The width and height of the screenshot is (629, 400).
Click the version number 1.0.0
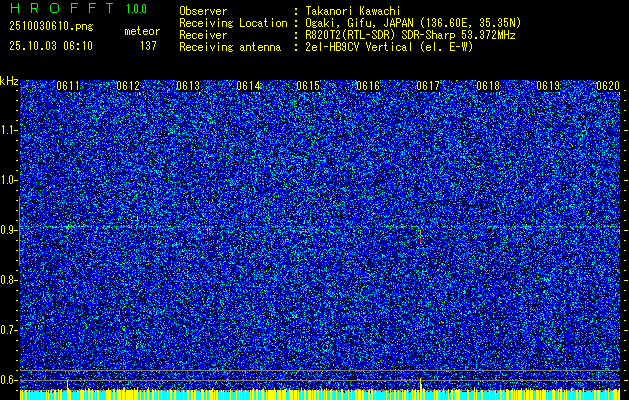[136, 8]
